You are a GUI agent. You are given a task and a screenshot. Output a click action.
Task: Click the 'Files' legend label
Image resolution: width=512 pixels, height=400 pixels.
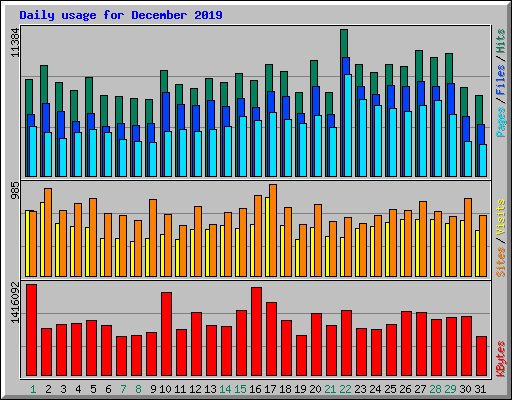tap(501, 80)
